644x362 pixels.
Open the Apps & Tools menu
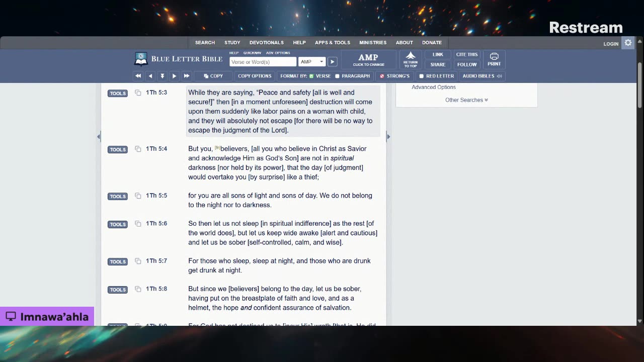[333, 43]
